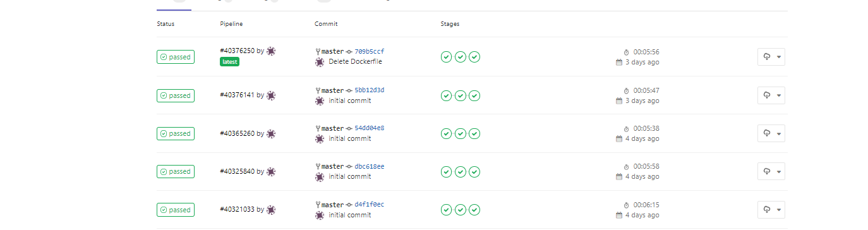Screen dimensions: 868x230
Task: Open commit dbc618ee
Action: 370,166
